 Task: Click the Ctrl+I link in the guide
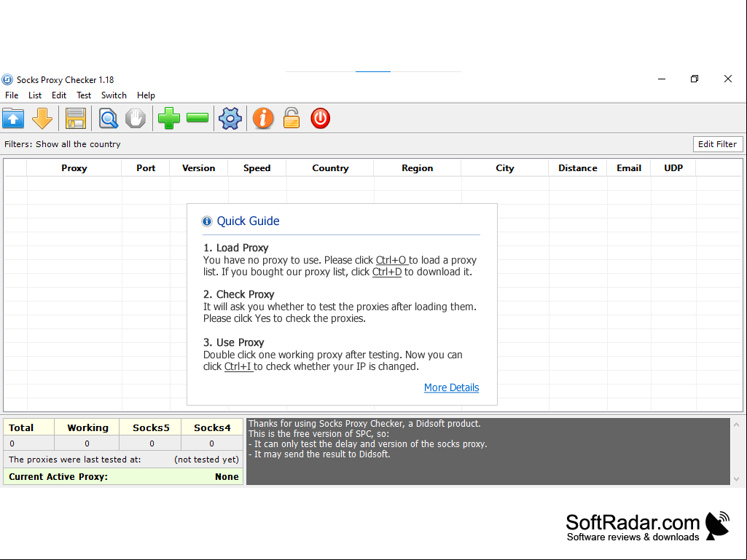coord(238,367)
